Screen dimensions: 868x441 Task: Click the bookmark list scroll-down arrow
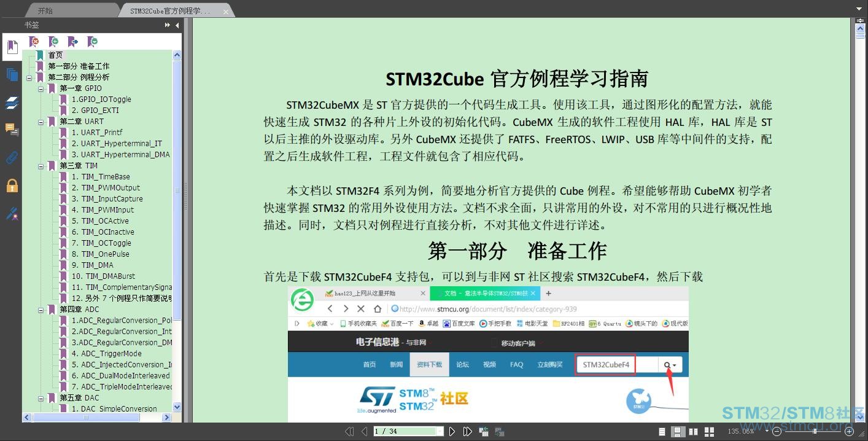click(177, 407)
